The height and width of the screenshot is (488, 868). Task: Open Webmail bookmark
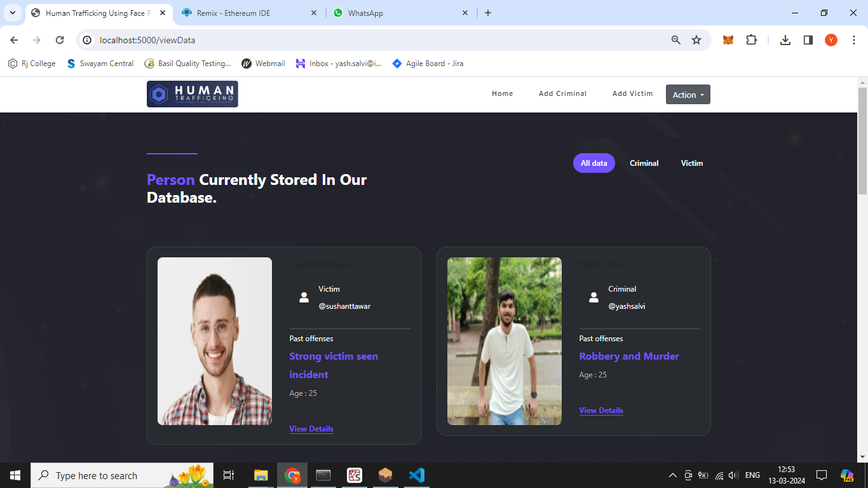click(x=263, y=64)
